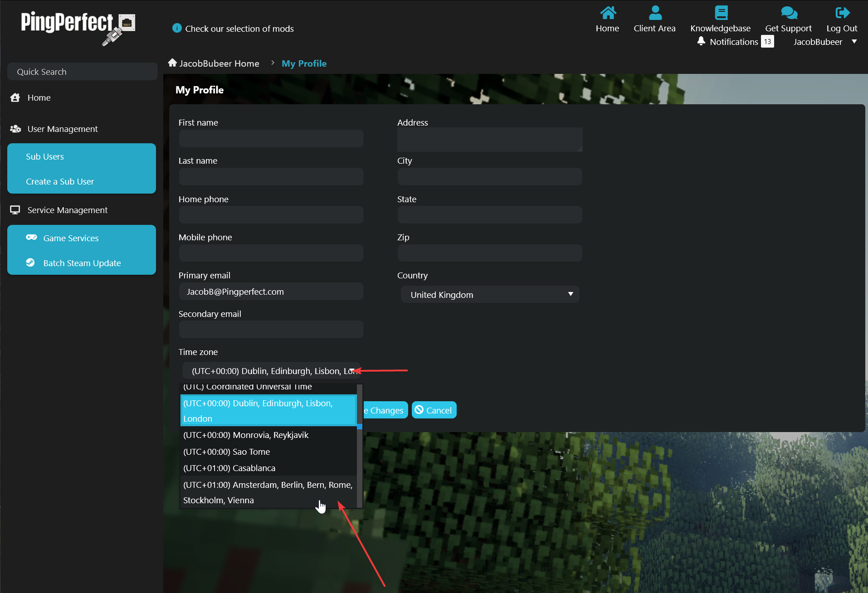This screenshot has height=593, width=868.
Task: Click the My Profile breadcrumb link
Action: tap(304, 63)
